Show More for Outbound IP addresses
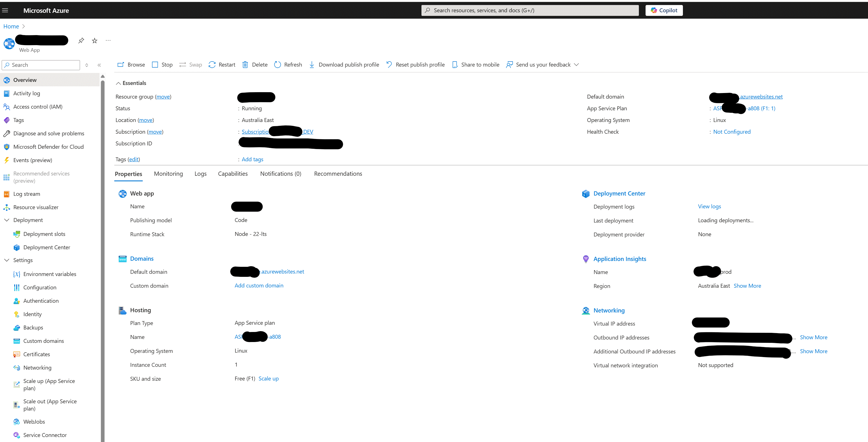868x442 pixels. click(x=813, y=337)
